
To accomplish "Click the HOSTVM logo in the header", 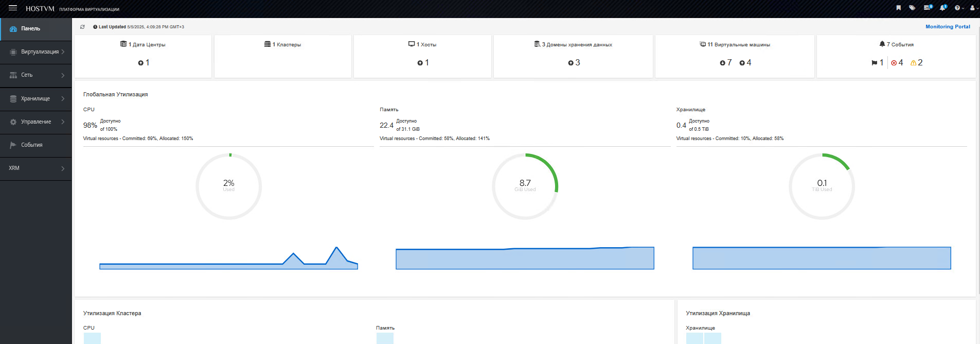I will pos(40,9).
